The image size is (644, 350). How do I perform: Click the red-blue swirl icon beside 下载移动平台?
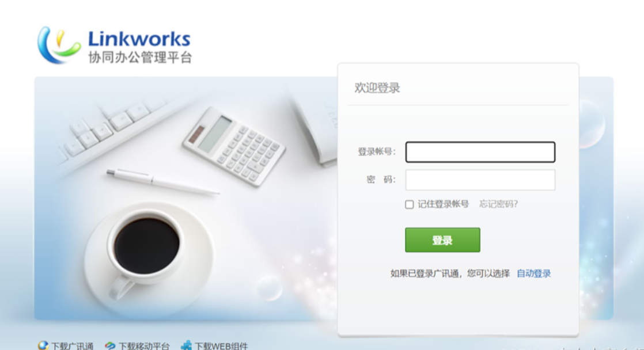(x=110, y=346)
